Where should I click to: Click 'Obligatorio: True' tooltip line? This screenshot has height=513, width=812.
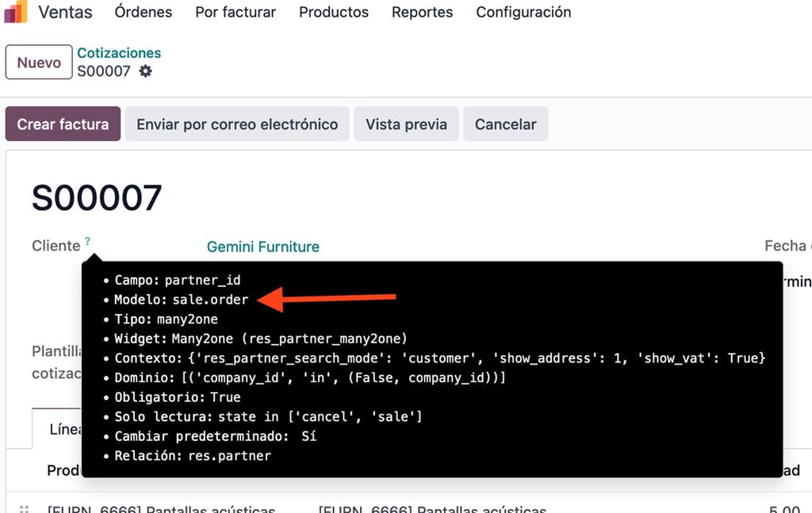tap(178, 397)
